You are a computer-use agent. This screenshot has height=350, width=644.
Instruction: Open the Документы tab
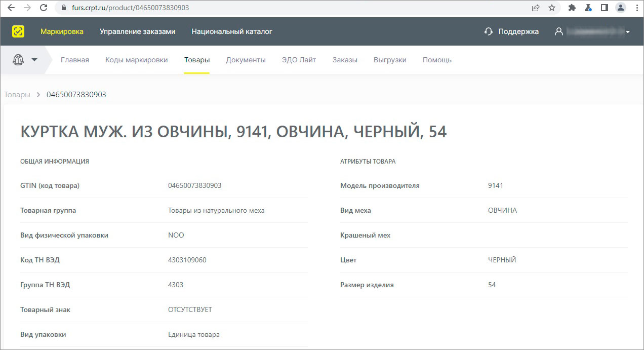click(x=246, y=60)
